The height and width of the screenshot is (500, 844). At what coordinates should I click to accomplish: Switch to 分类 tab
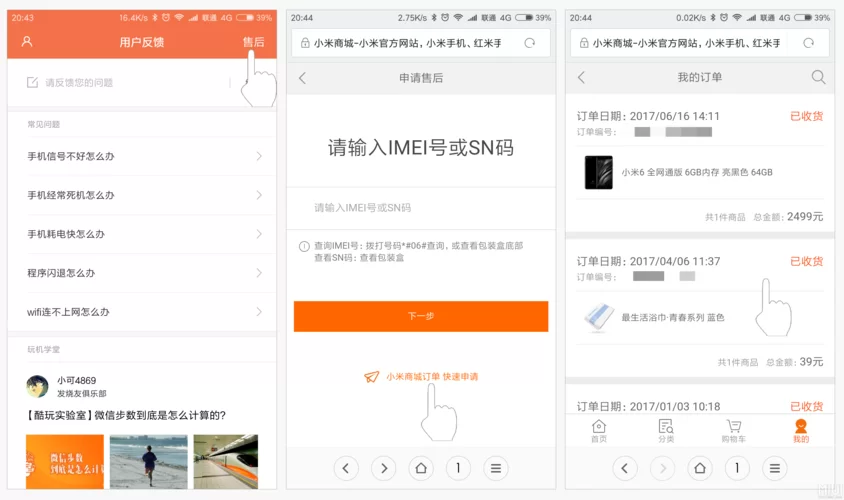coord(666,431)
